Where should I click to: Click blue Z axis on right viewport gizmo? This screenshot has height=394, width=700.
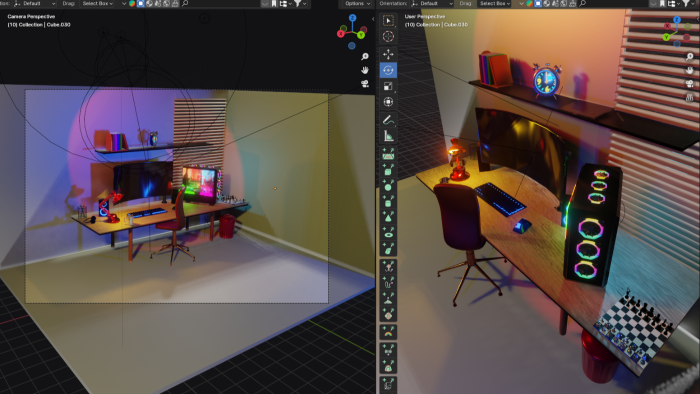tap(677, 20)
